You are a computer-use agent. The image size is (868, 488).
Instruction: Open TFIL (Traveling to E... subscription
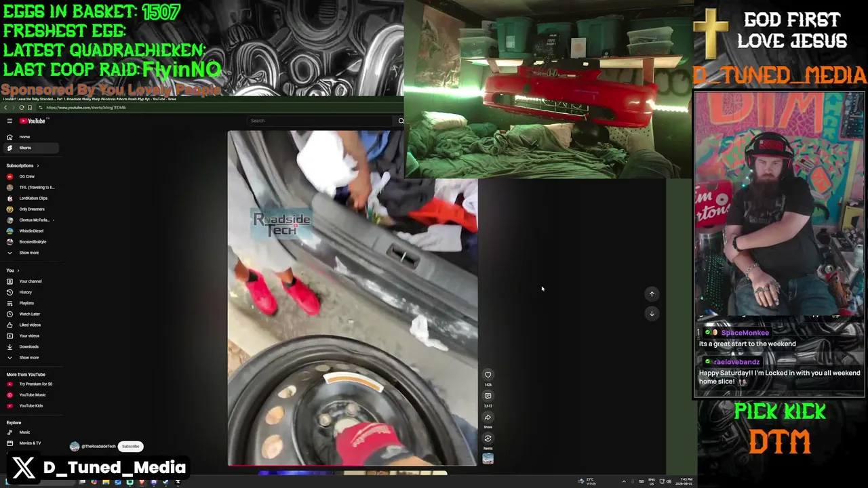(32, 187)
